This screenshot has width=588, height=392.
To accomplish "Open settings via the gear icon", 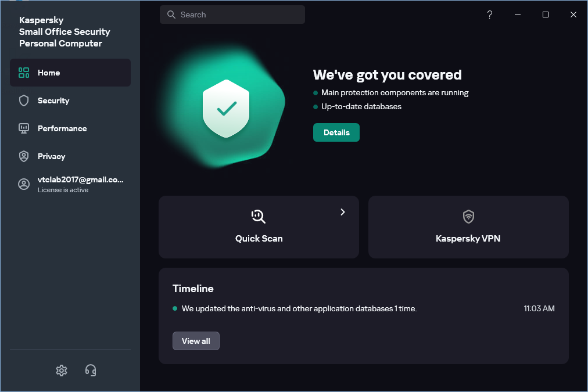I will coord(62,370).
